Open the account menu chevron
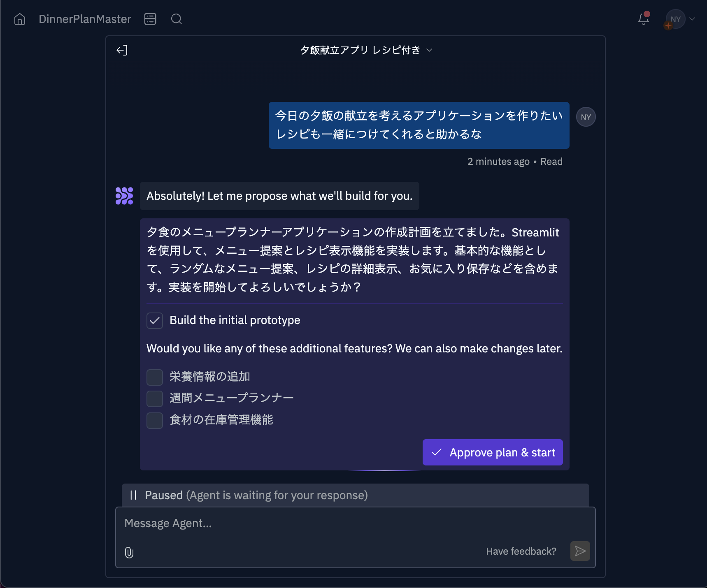 click(x=692, y=19)
